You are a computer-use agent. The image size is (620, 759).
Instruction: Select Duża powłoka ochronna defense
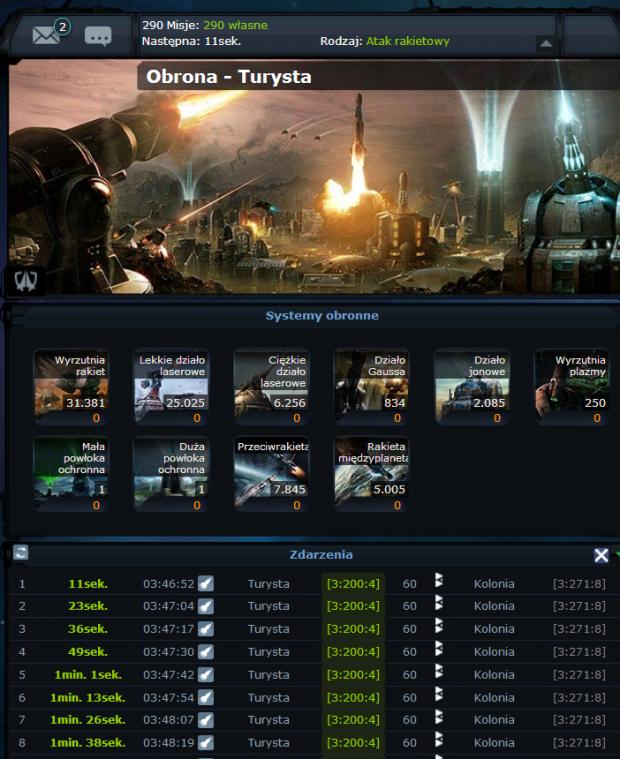[171, 473]
